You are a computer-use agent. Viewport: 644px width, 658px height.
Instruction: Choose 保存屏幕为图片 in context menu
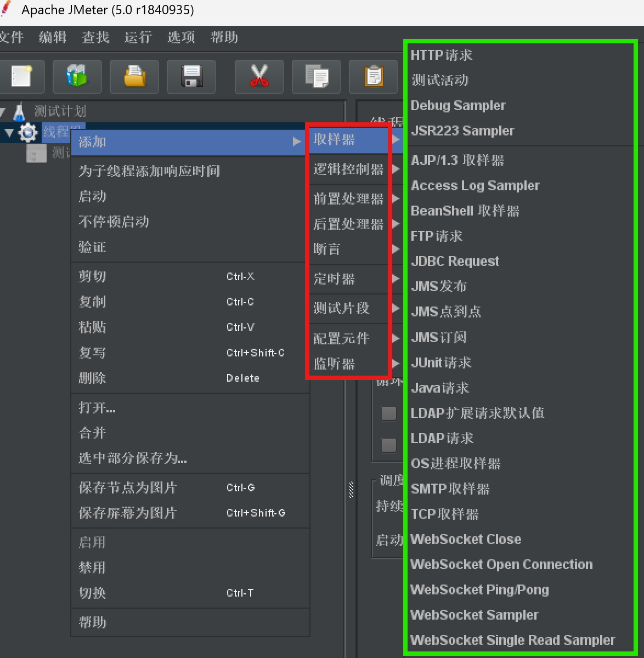pyautogui.click(x=190, y=513)
